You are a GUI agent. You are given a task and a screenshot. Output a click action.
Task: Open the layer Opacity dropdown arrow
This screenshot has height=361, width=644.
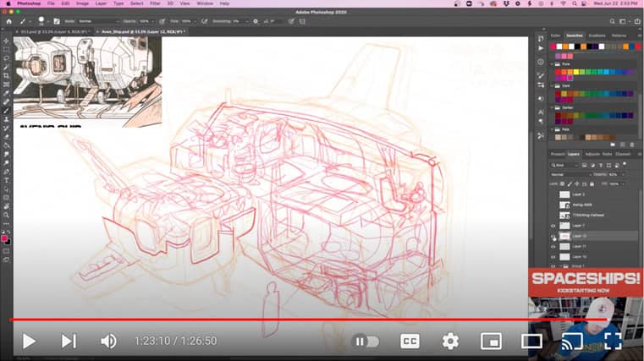[x=623, y=174]
